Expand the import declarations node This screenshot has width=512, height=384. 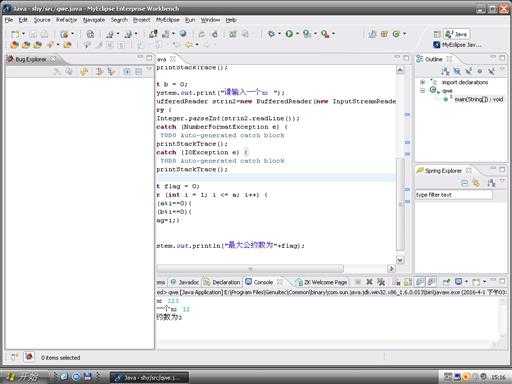point(422,82)
